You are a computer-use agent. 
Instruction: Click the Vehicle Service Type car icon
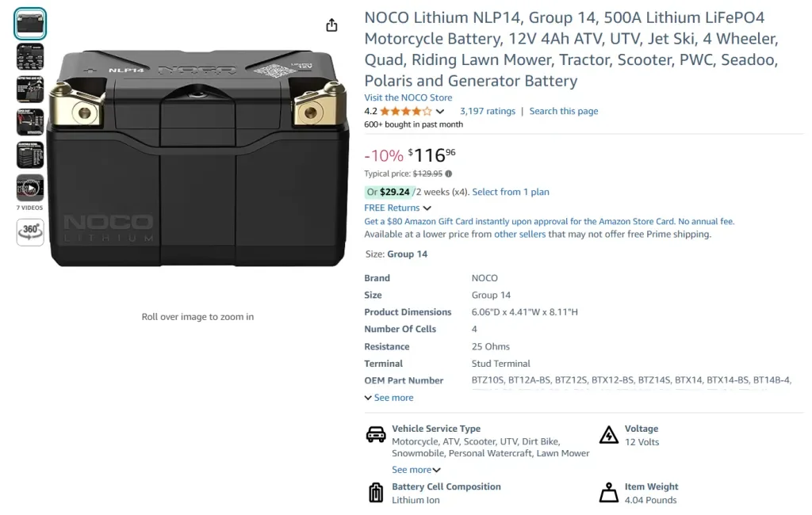pos(375,434)
